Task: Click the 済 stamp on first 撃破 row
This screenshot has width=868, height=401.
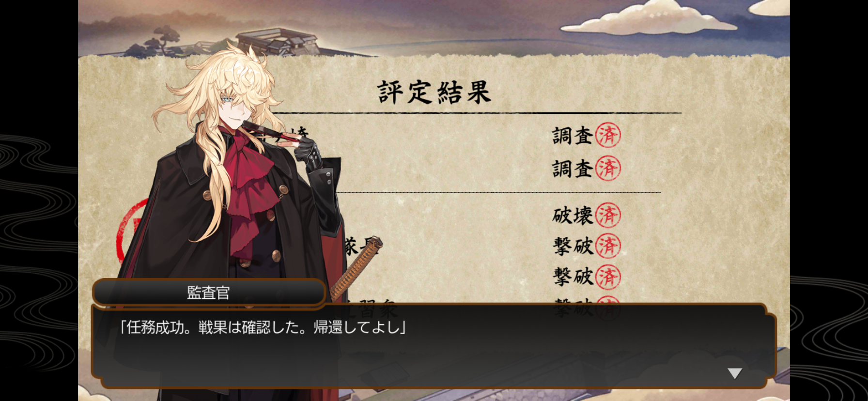Action: point(608,246)
